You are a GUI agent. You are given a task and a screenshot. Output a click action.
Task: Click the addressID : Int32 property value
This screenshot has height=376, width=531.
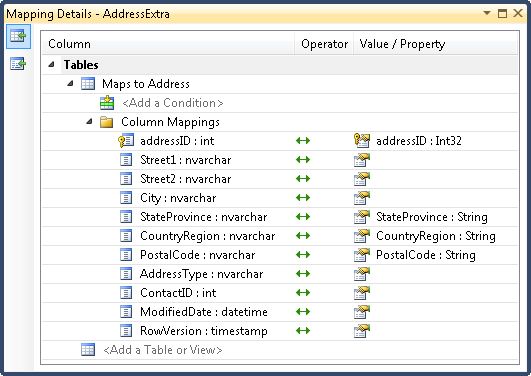419,141
